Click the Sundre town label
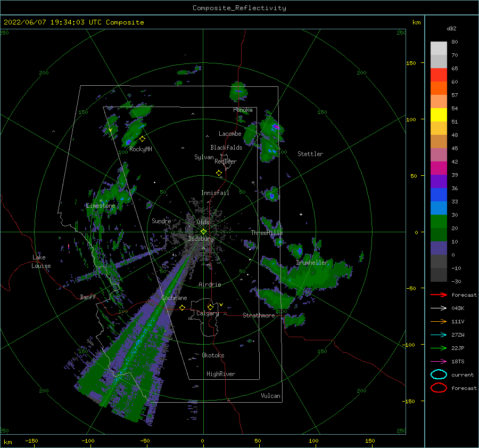This screenshot has width=479, height=448. coord(161,221)
